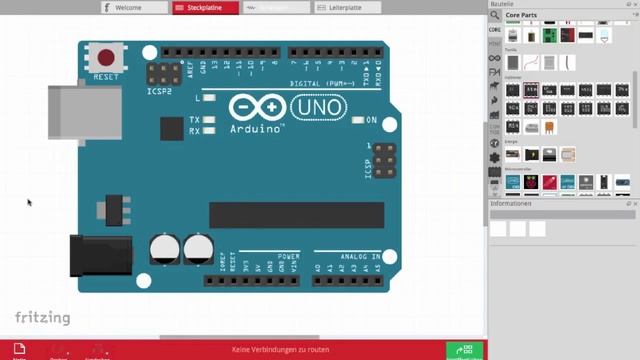
Task: Click the Arduino ICSP2 header
Action: pyautogui.click(x=164, y=73)
